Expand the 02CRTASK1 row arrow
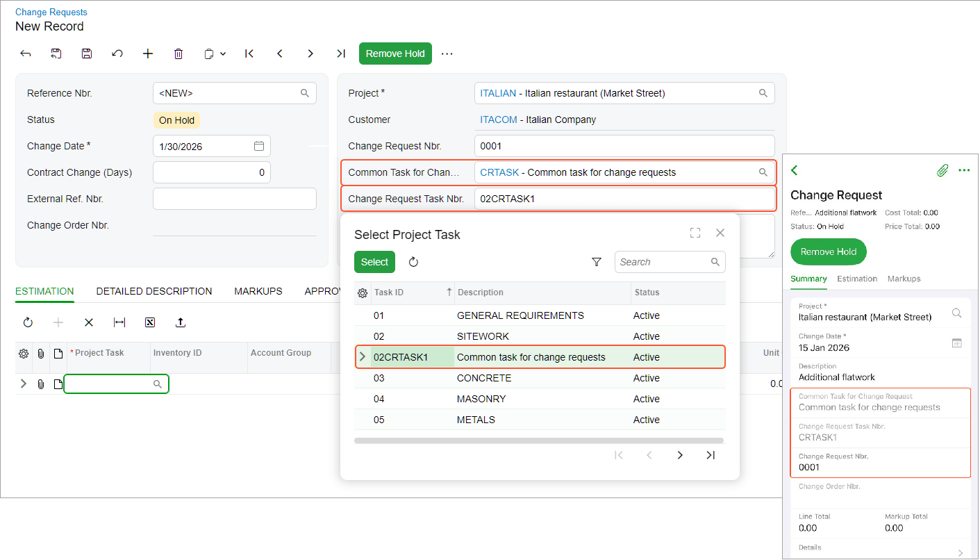This screenshot has height=560, width=980. [362, 357]
